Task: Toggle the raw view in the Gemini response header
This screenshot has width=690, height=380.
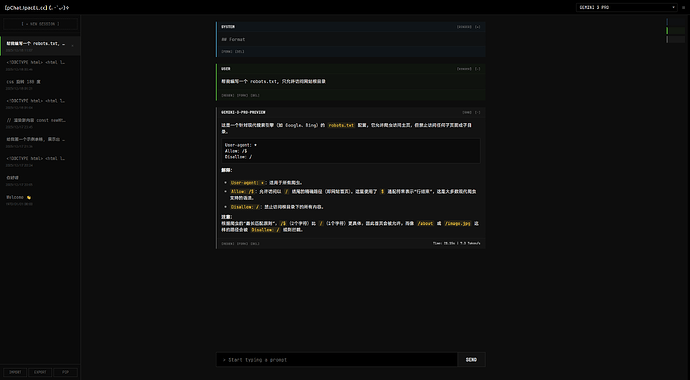Action: point(466,112)
